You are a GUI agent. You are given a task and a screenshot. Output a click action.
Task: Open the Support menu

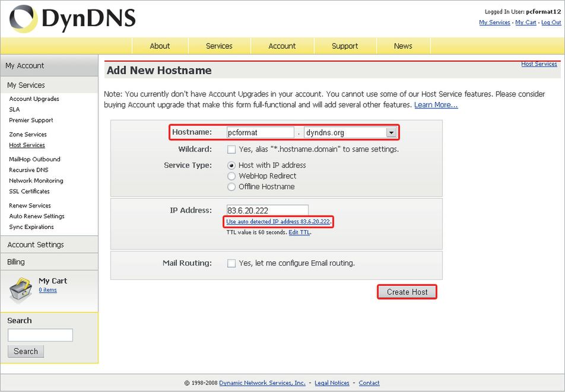pos(345,46)
